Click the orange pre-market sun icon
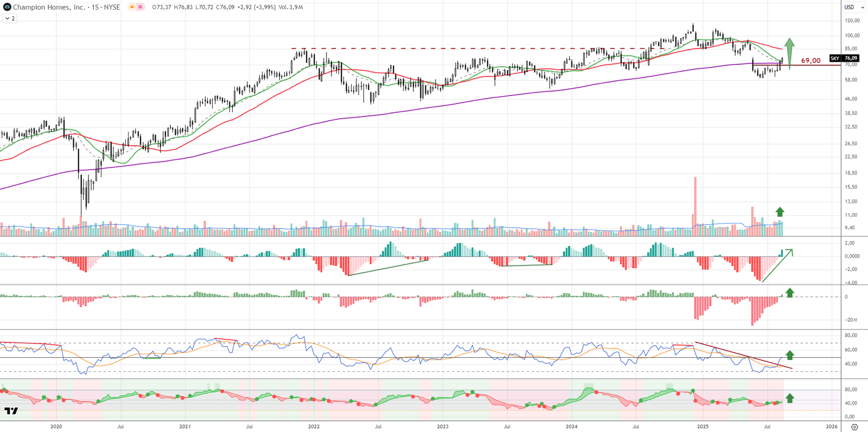 click(132, 7)
